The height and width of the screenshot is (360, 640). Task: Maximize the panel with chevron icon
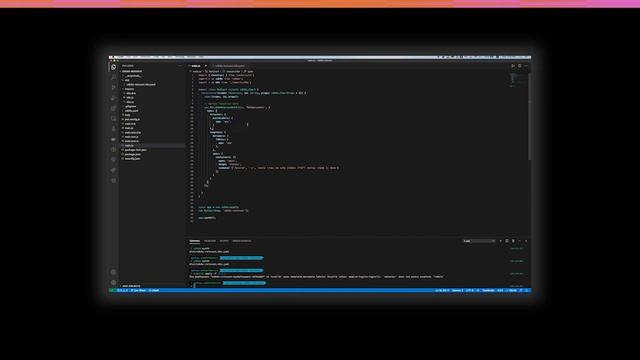coord(519,241)
